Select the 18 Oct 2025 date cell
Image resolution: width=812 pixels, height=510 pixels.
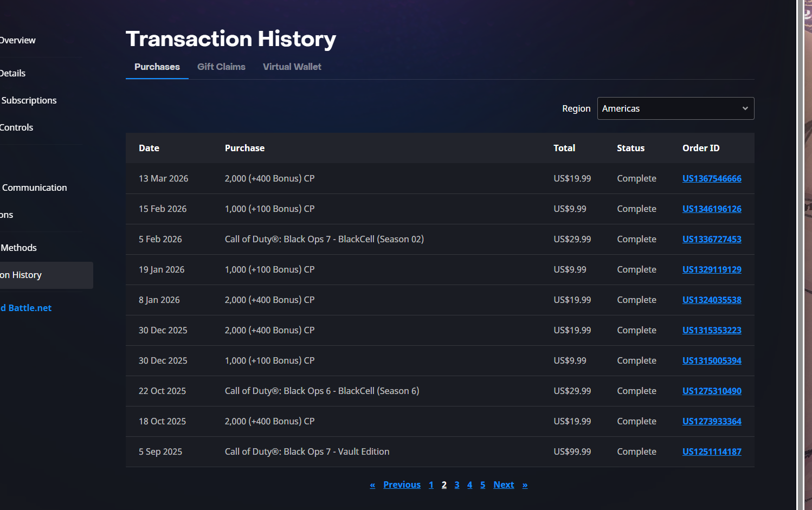click(162, 421)
